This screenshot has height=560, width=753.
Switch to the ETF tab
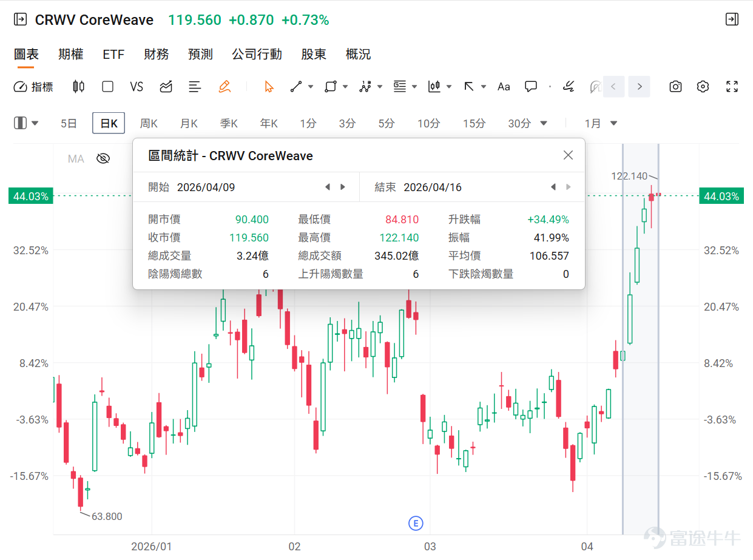click(113, 54)
